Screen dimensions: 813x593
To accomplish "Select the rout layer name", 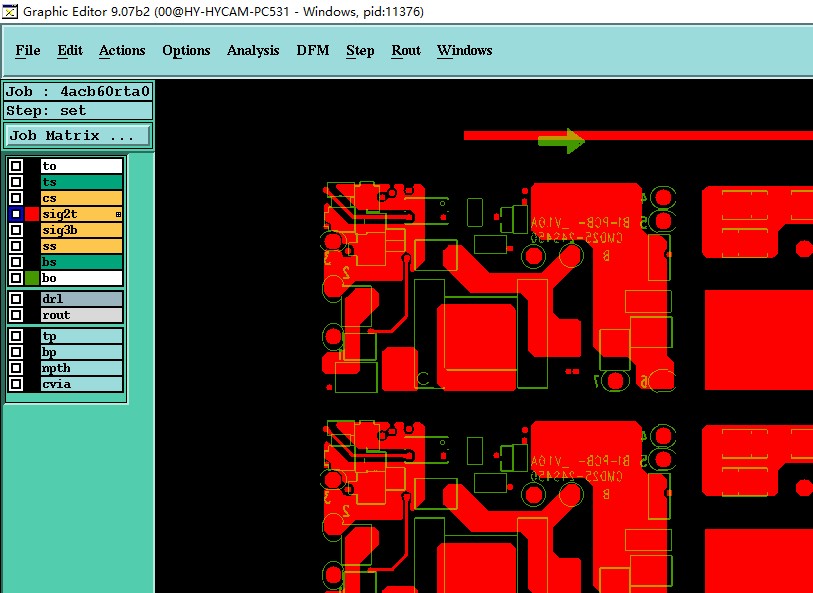I will click(x=81, y=315).
